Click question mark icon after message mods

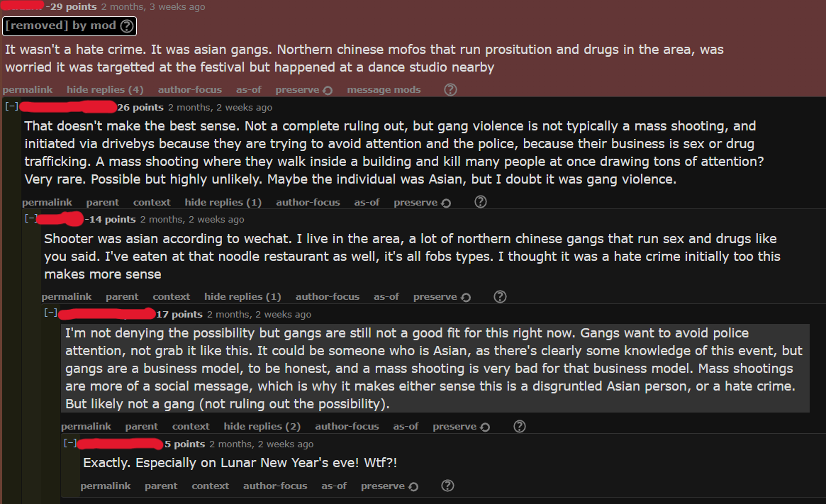coord(450,89)
